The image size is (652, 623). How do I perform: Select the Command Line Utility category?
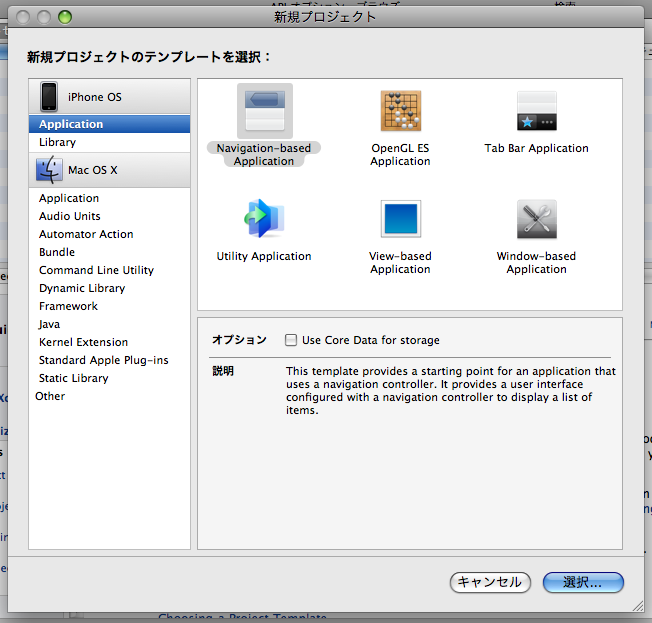[109, 270]
